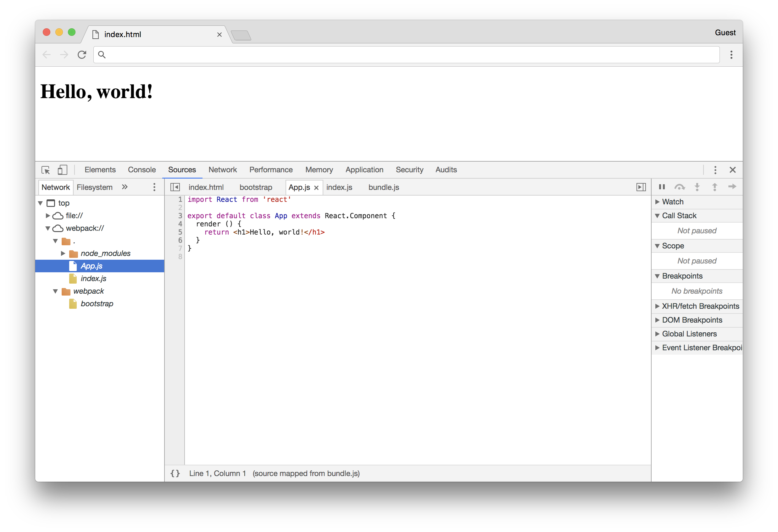Open the Network panel tab

223,170
